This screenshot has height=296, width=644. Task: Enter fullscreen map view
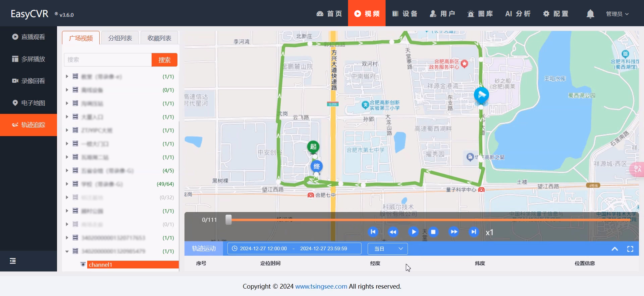coord(630,249)
